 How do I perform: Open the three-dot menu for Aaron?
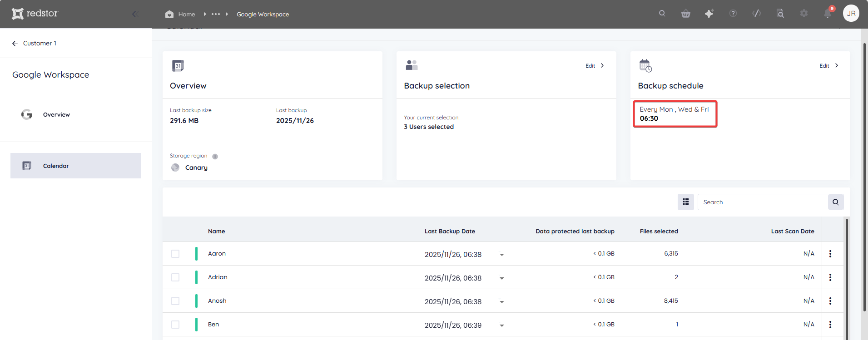tap(830, 254)
